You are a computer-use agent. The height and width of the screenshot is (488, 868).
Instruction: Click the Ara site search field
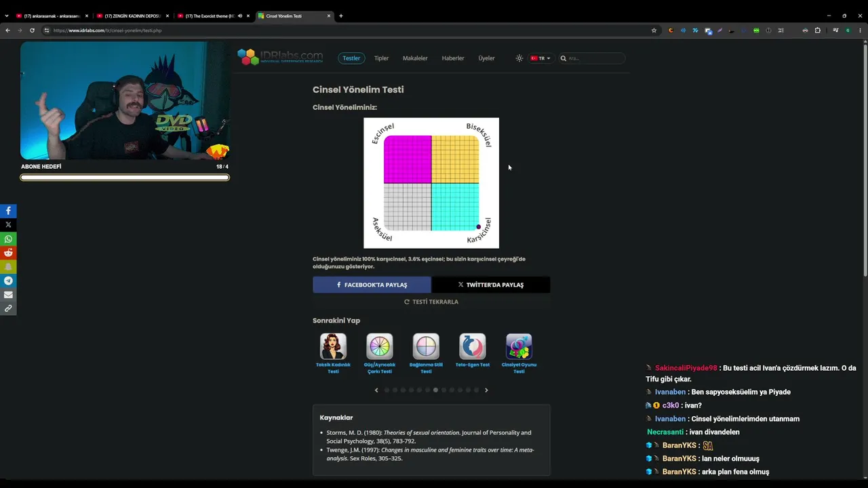(593, 58)
